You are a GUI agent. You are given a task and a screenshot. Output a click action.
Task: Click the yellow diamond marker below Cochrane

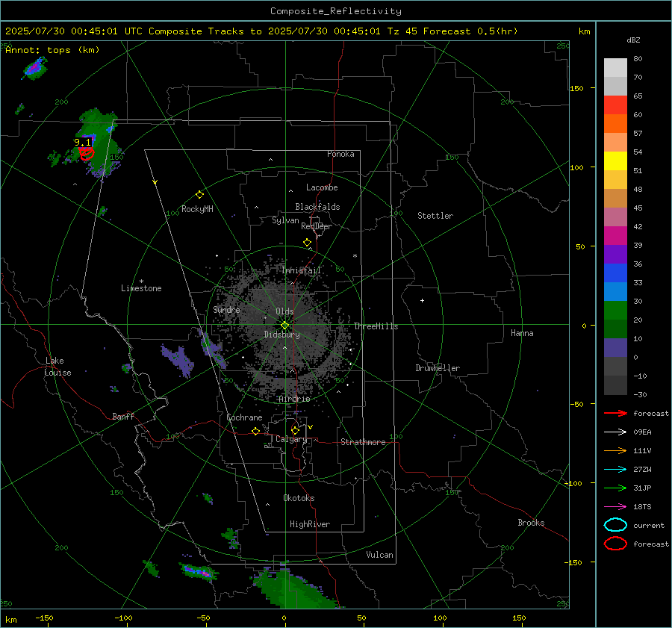tap(256, 431)
